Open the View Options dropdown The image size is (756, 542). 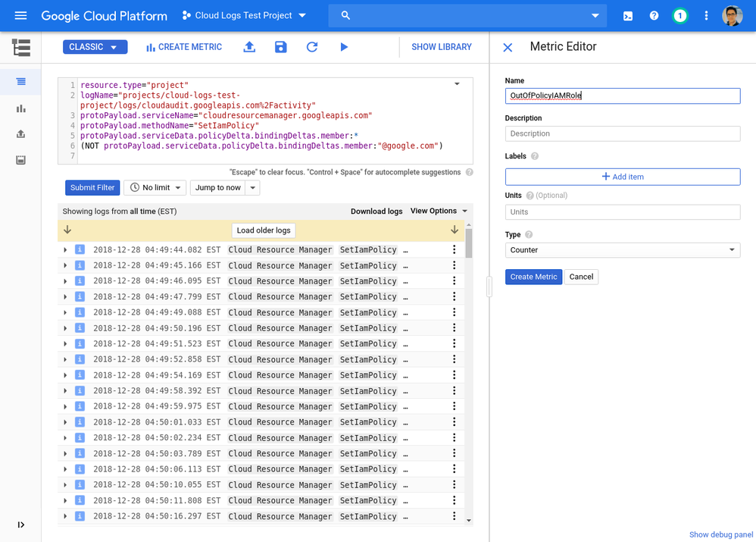coord(439,211)
